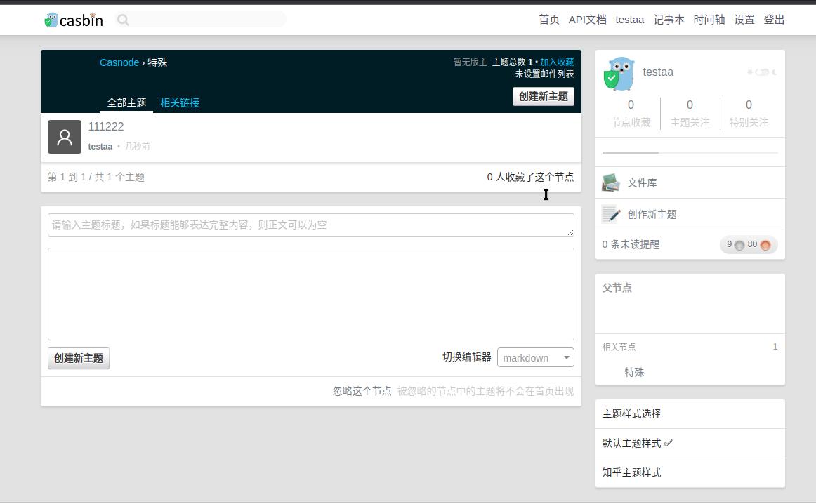The height and width of the screenshot is (504, 816).
Task: Click the search magnifier icon
Action: 123,20
